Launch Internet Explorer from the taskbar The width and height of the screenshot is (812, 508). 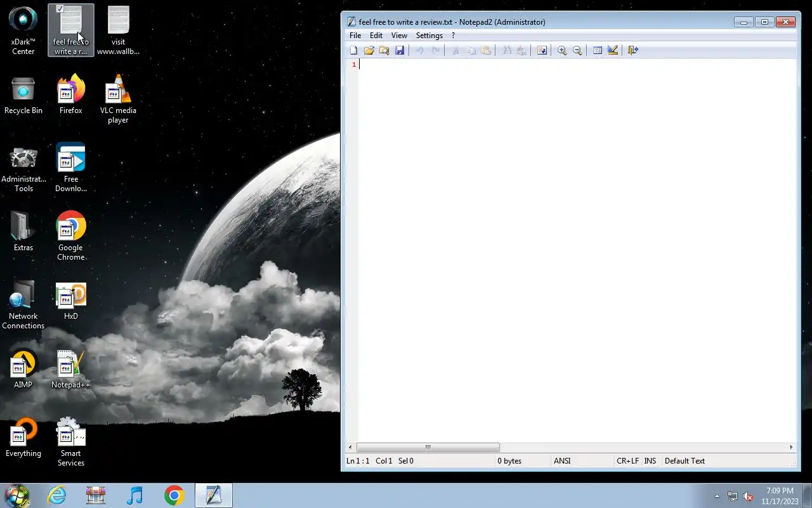pyautogui.click(x=57, y=495)
